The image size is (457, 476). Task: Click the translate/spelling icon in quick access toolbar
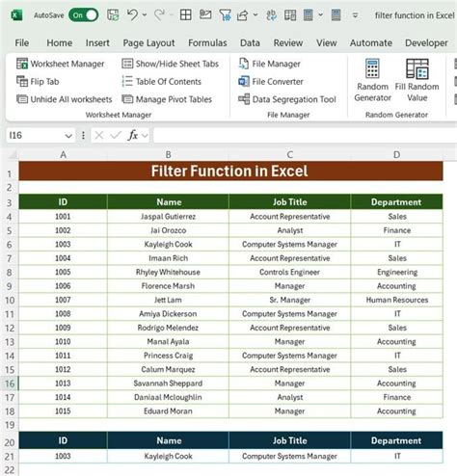pos(272,15)
